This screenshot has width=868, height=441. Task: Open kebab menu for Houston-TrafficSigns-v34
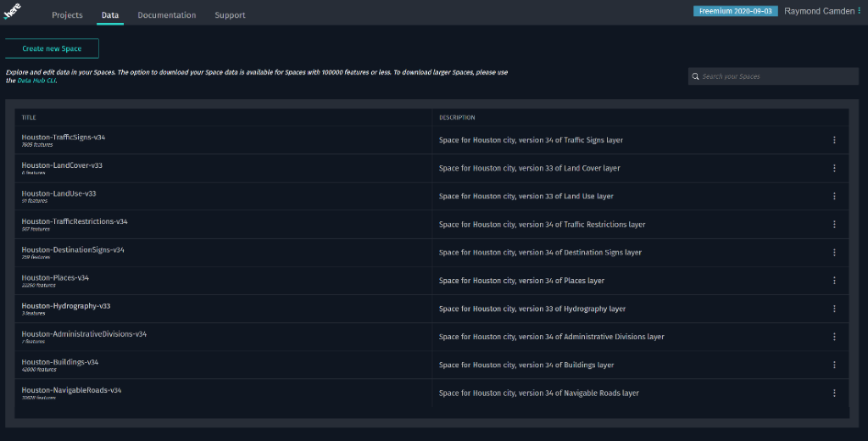click(x=834, y=140)
